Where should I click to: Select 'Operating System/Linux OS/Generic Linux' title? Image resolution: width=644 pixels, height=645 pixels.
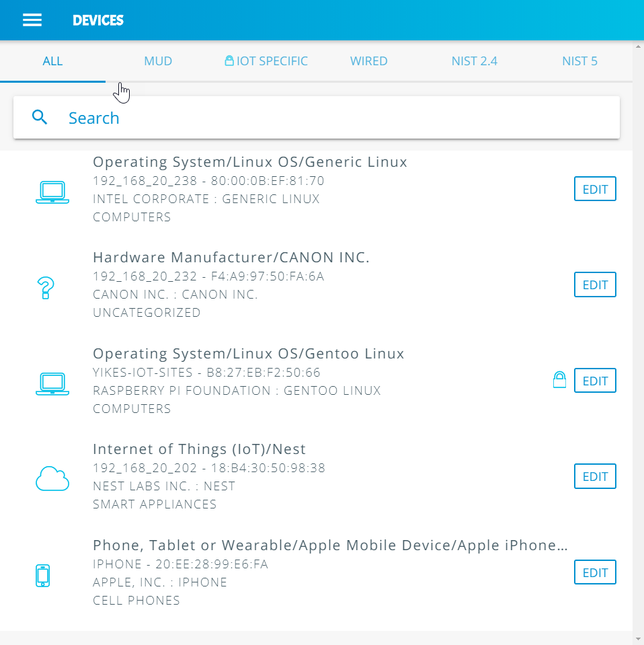[x=249, y=162]
